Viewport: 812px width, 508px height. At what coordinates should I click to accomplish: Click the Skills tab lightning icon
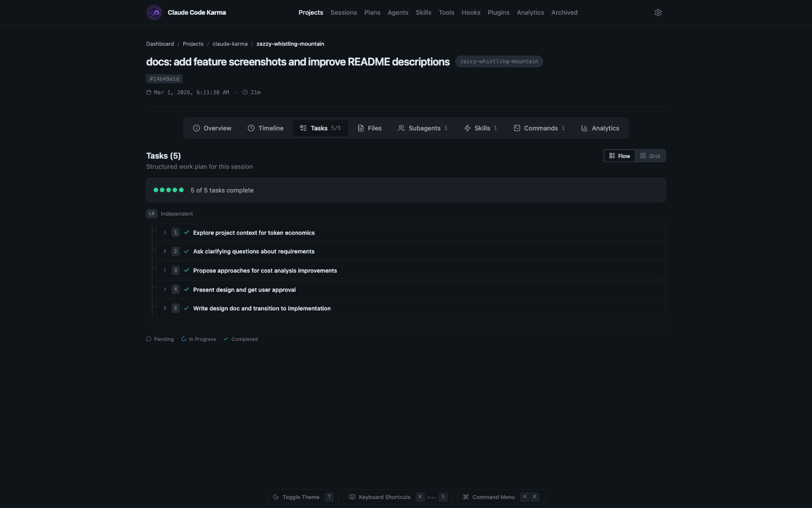(x=467, y=128)
